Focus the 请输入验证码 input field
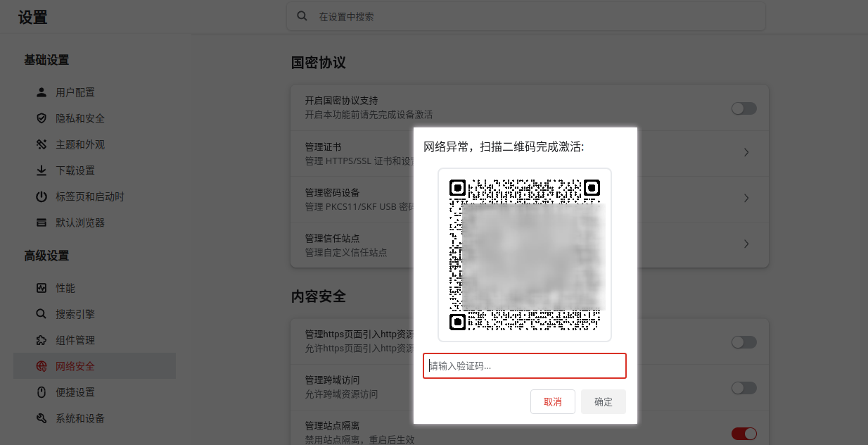This screenshot has height=445, width=868. point(525,366)
